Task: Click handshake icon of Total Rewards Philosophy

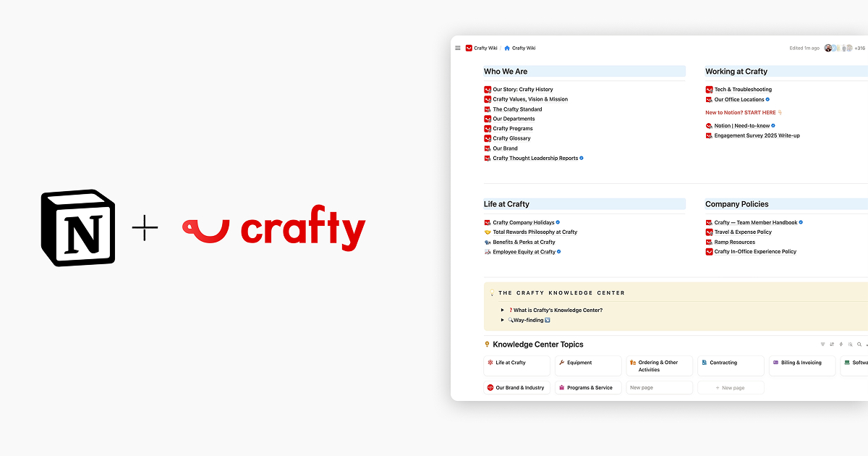Action: 488,232
